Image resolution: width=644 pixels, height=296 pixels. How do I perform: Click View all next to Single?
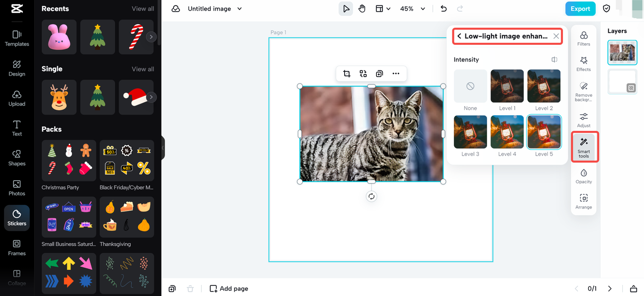143,69
